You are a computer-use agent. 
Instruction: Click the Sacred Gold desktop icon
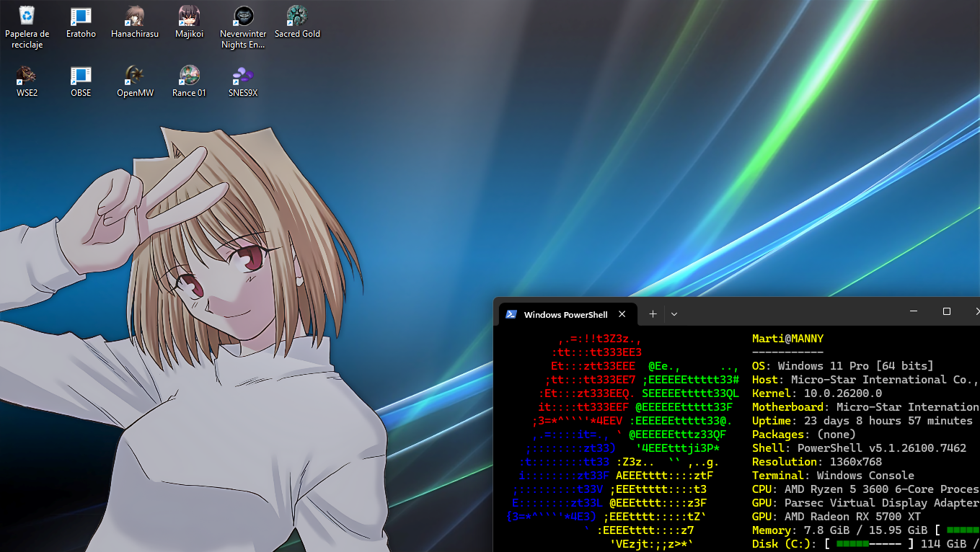tap(297, 22)
